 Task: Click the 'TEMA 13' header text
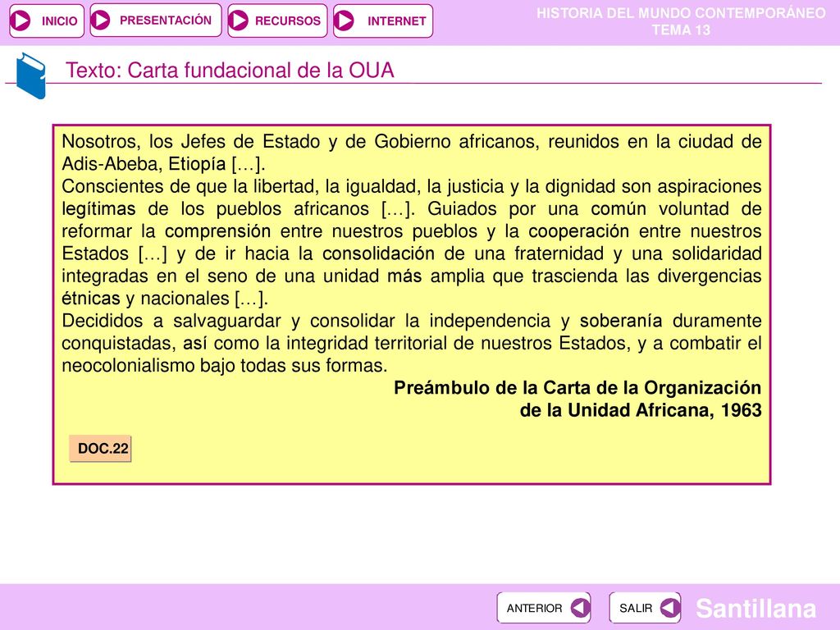point(681,30)
